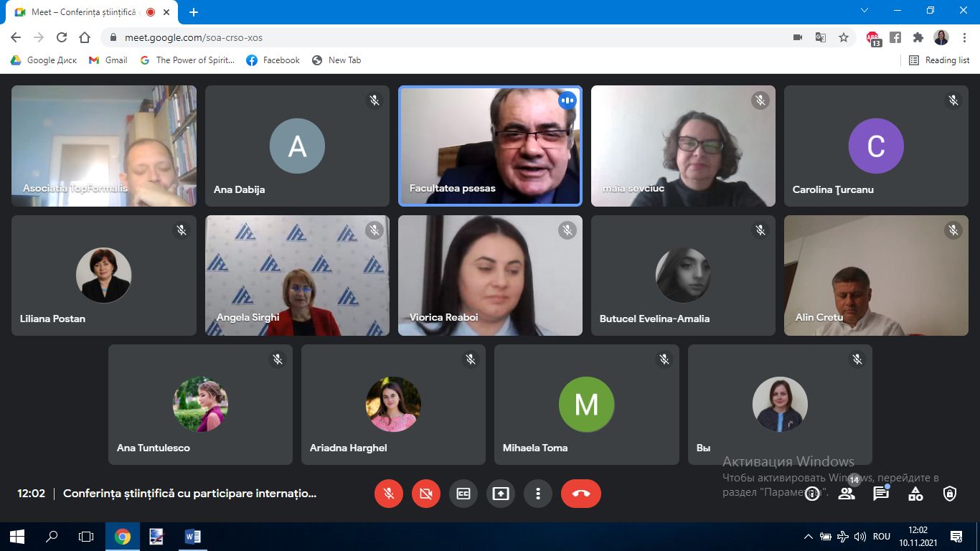
Task: Toggle the camera on or off
Action: click(x=426, y=494)
